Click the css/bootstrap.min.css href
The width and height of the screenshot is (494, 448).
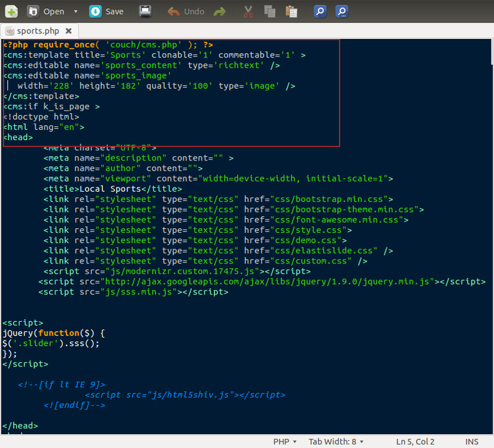point(329,199)
